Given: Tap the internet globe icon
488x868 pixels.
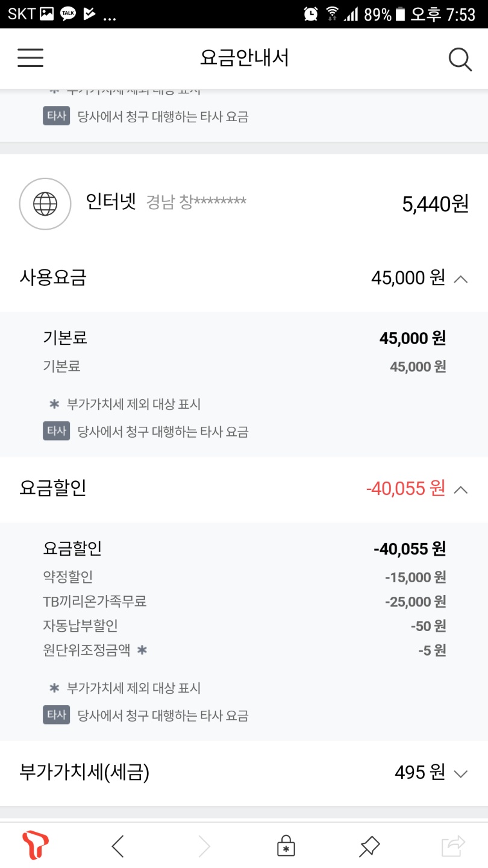Looking at the screenshot, I should coord(45,204).
